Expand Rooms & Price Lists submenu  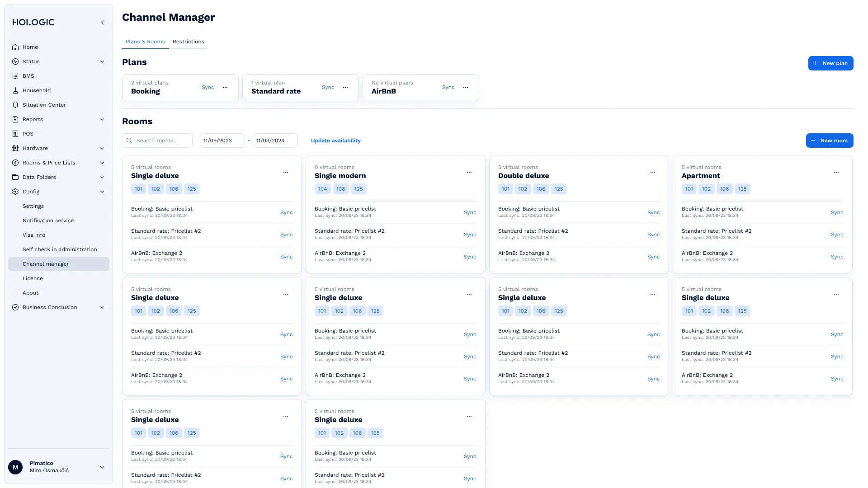[x=102, y=163]
